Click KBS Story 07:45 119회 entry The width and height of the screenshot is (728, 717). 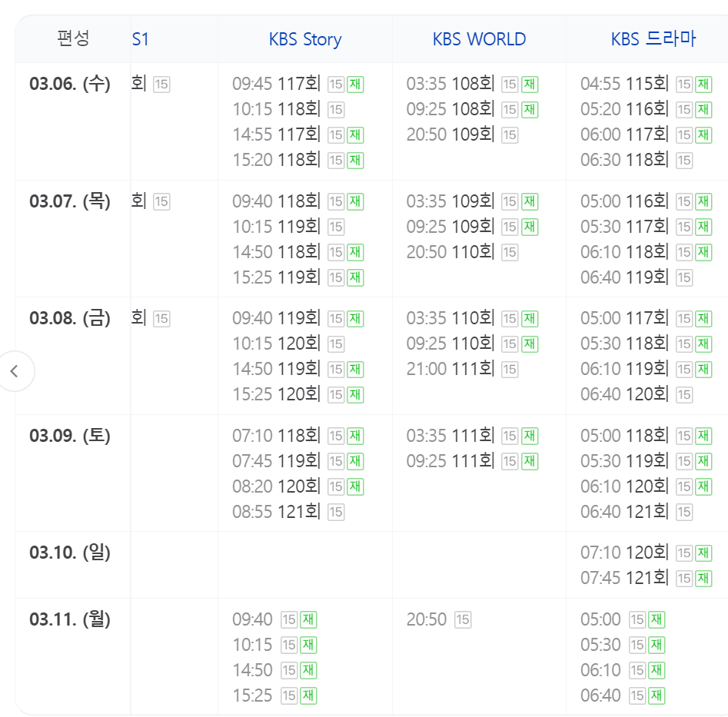click(x=298, y=461)
